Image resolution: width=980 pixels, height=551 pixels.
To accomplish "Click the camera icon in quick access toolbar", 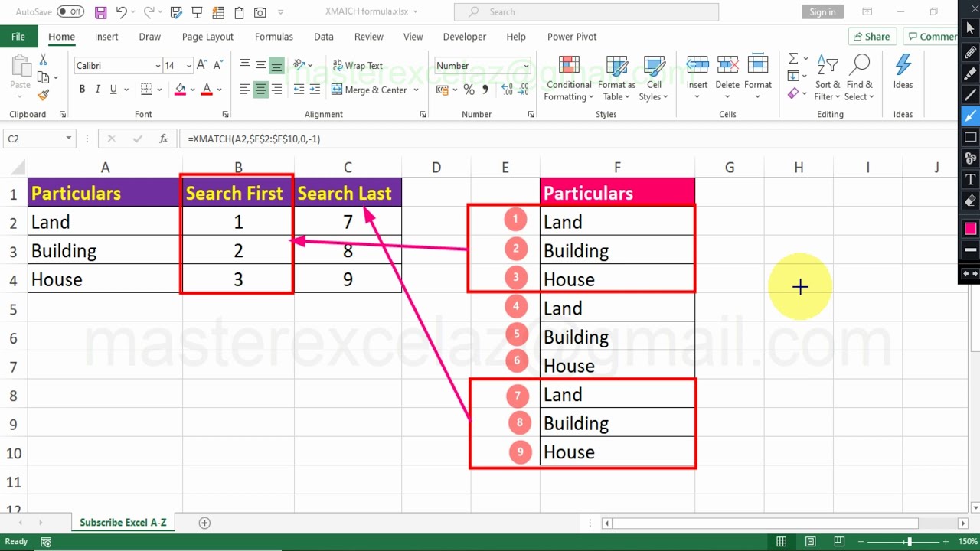I will tap(260, 12).
